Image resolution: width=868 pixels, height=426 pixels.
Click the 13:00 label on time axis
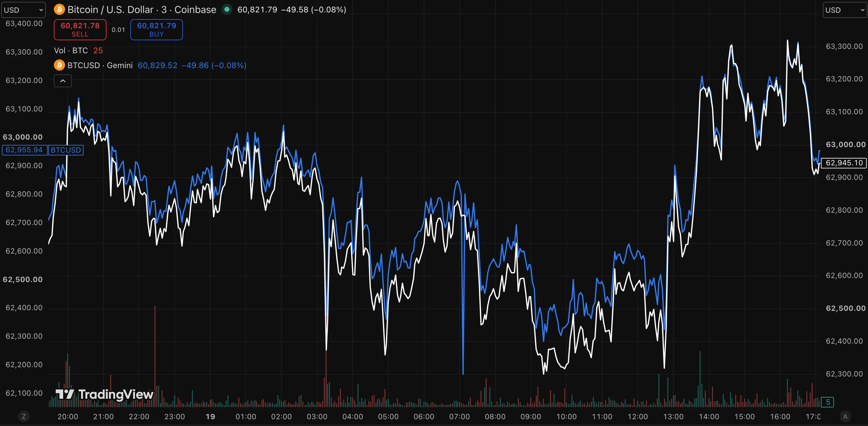pos(673,417)
